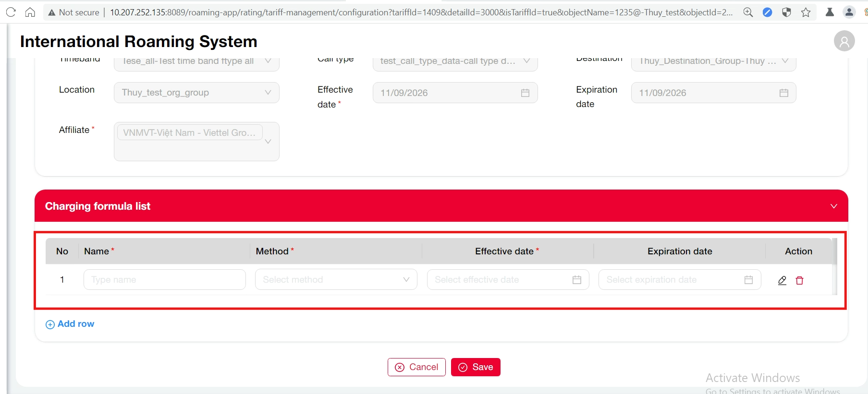Open the Location dropdown Thuy_test_org_group
The height and width of the screenshot is (394, 868).
(x=196, y=93)
